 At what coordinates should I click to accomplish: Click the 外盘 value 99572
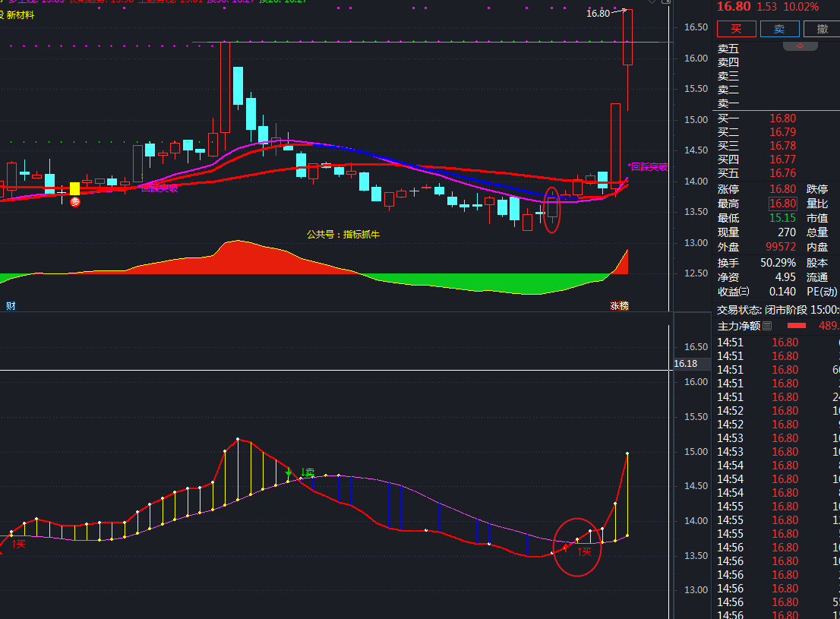[781, 247]
